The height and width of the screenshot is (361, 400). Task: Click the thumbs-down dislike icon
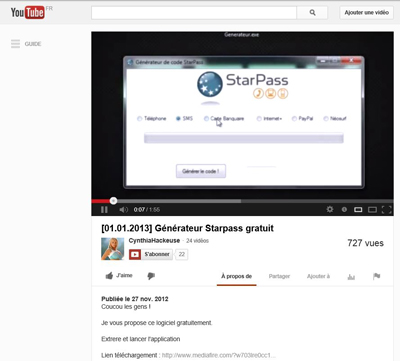pos(151,276)
